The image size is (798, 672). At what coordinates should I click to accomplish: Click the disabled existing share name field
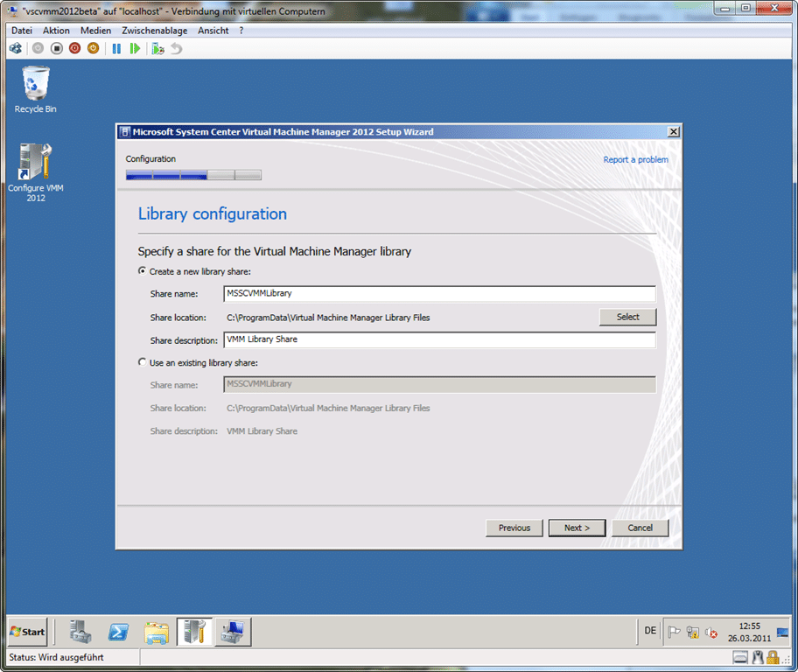[440, 384]
